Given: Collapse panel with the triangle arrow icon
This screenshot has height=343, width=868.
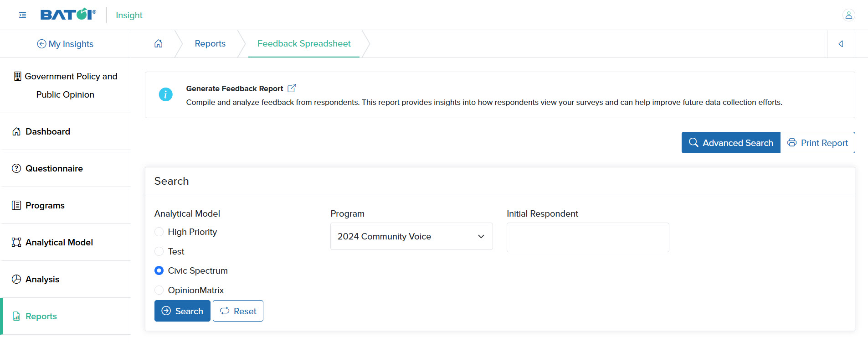Looking at the screenshot, I should tap(841, 44).
